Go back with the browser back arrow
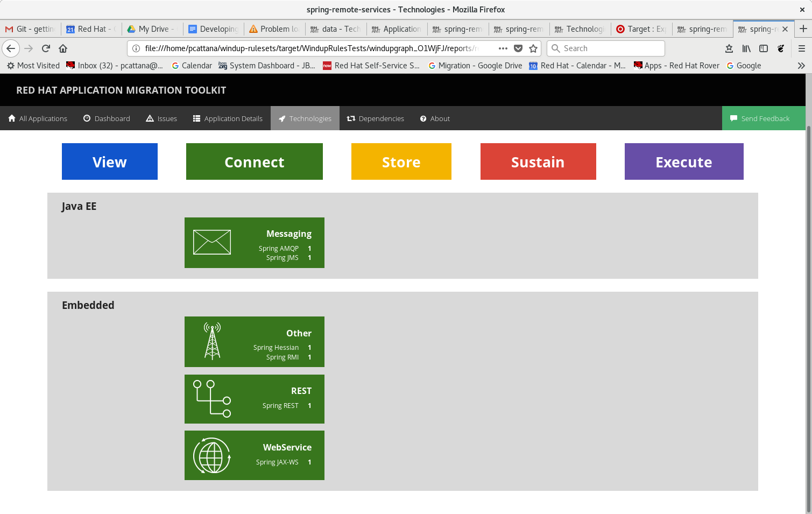812x514 pixels. point(11,48)
